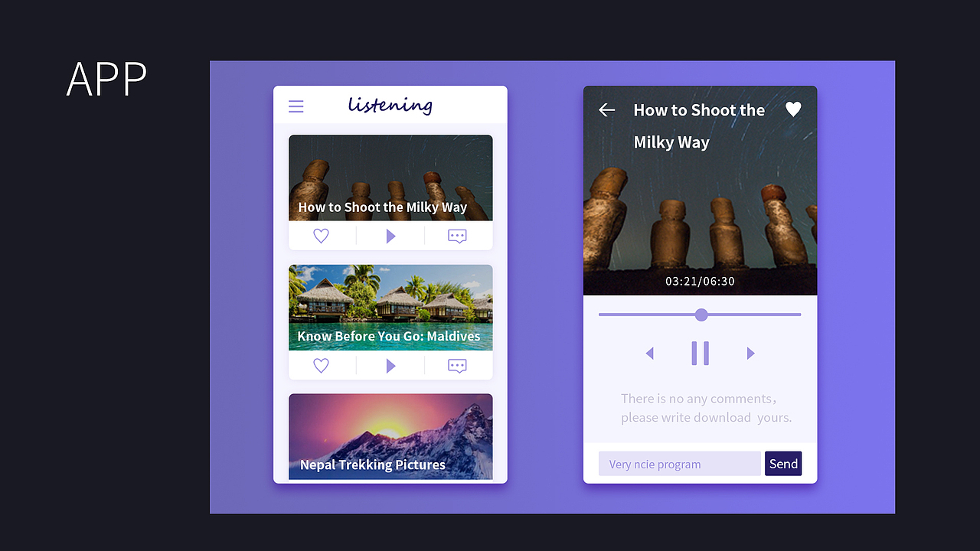
Task: Click the listening logo title
Action: pos(390,105)
